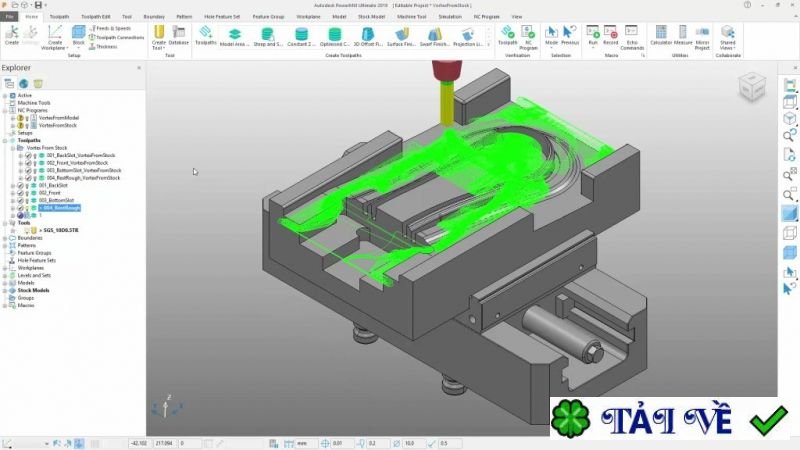Collapse the Toolpaths tree node

coord(5,140)
